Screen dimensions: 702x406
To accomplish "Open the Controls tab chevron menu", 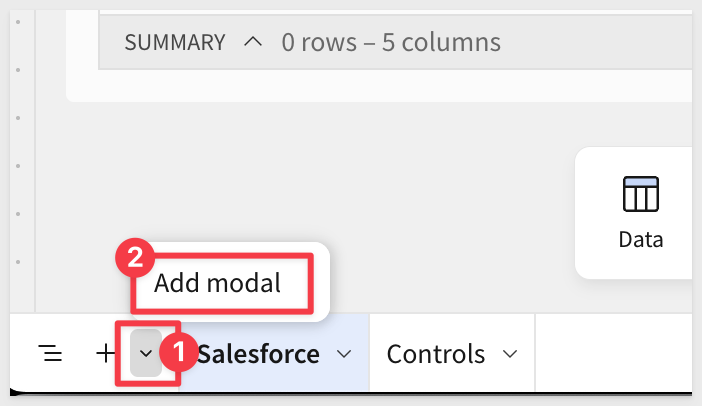I will [x=510, y=354].
